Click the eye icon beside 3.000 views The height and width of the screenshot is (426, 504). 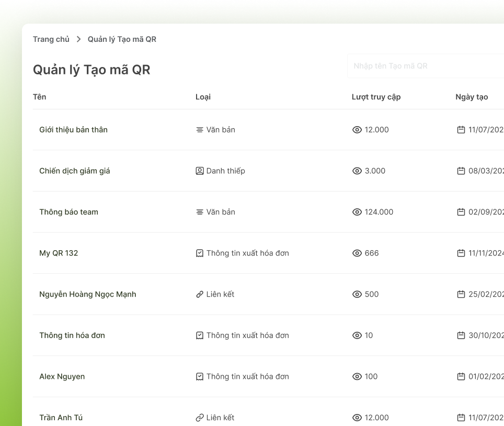pyautogui.click(x=357, y=171)
